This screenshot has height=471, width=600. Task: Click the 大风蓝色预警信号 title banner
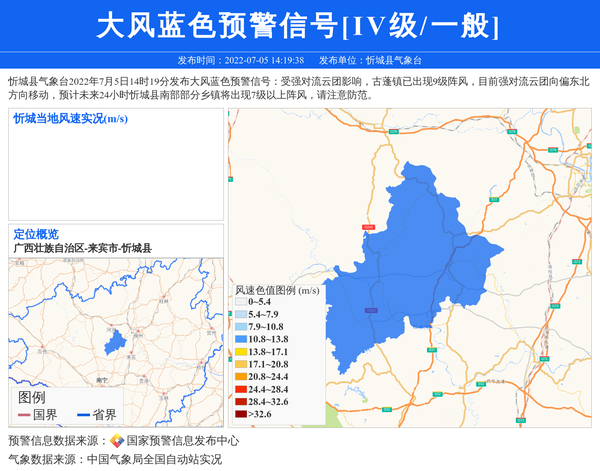300,26
